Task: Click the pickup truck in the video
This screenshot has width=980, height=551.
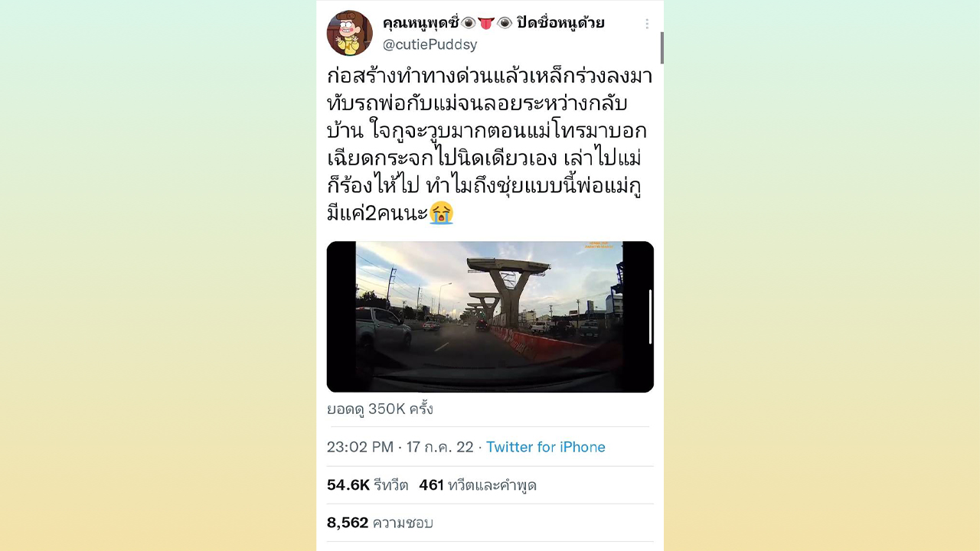Action: 383,327
